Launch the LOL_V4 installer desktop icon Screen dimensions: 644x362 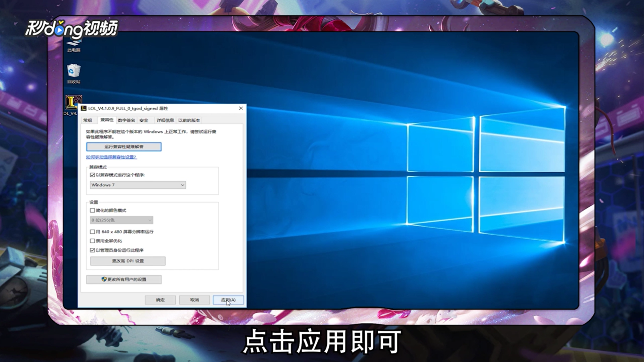tap(73, 102)
